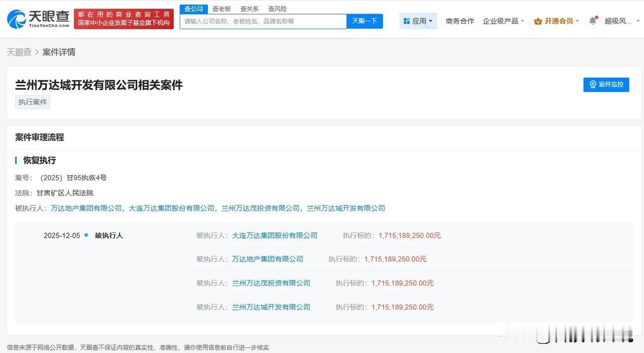Open the notification bell icon
Viewport: 644px width, 353px height.
click(593, 21)
